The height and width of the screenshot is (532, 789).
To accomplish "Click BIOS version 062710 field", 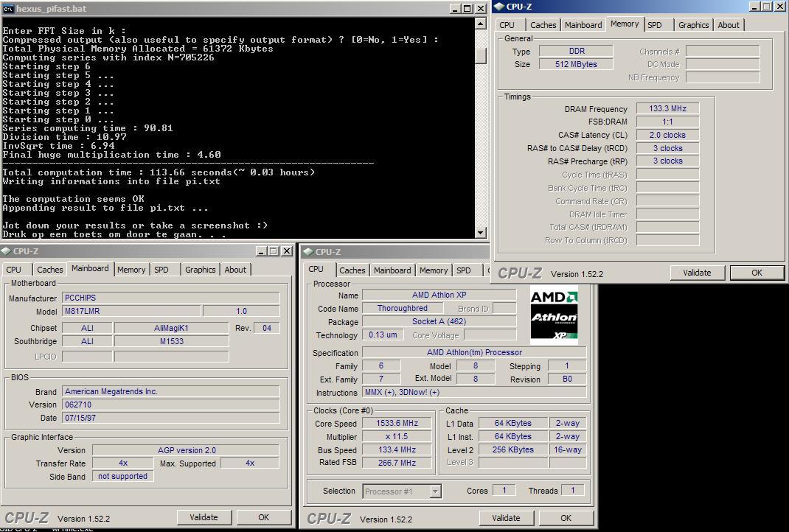I will coord(170,405).
